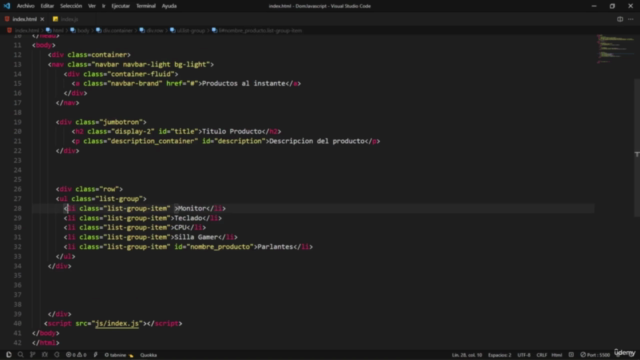This screenshot has width=640, height=360.
Task: Click line number 26
Action: coord(17,189)
